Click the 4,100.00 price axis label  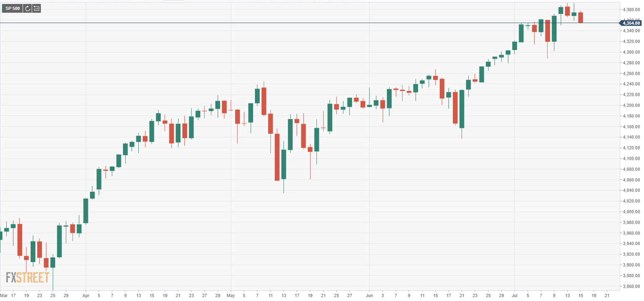click(631, 159)
